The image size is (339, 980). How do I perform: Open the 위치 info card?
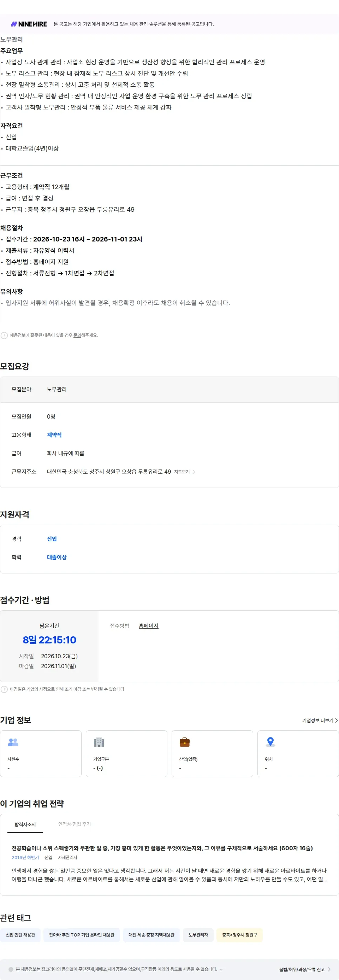(298, 754)
